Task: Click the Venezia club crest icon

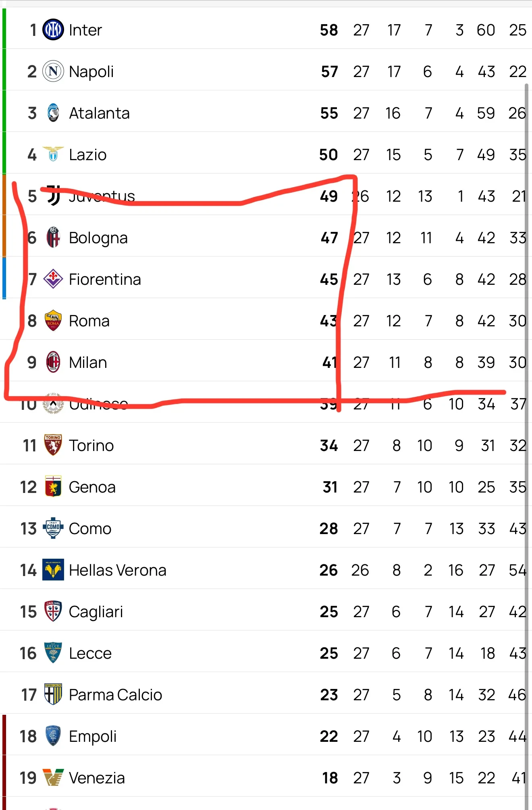Action: pyautogui.click(x=53, y=777)
